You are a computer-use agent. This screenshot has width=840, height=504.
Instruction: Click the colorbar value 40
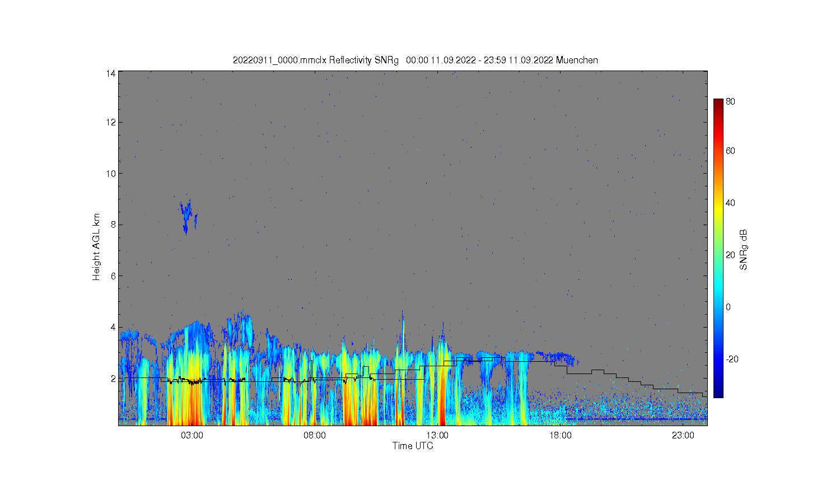click(731, 203)
